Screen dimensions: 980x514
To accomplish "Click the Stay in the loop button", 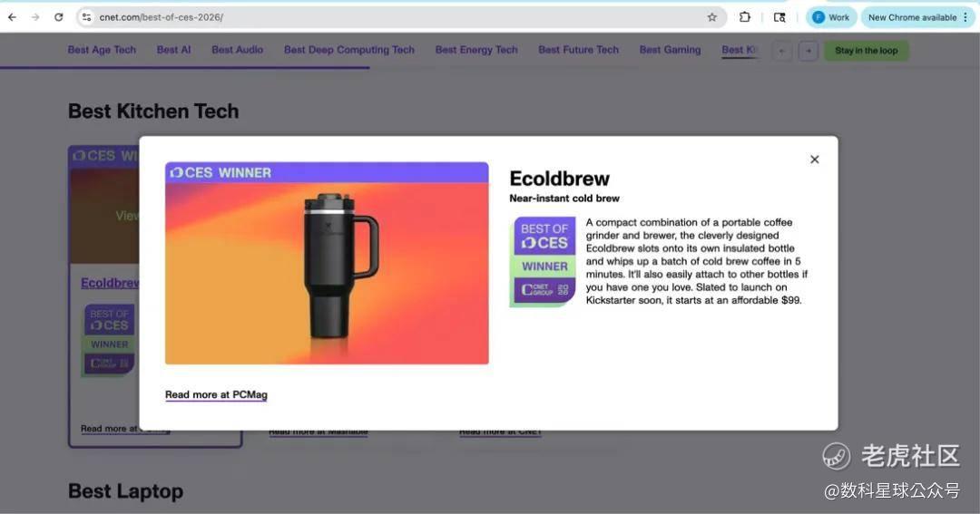I will tap(867, 51).
